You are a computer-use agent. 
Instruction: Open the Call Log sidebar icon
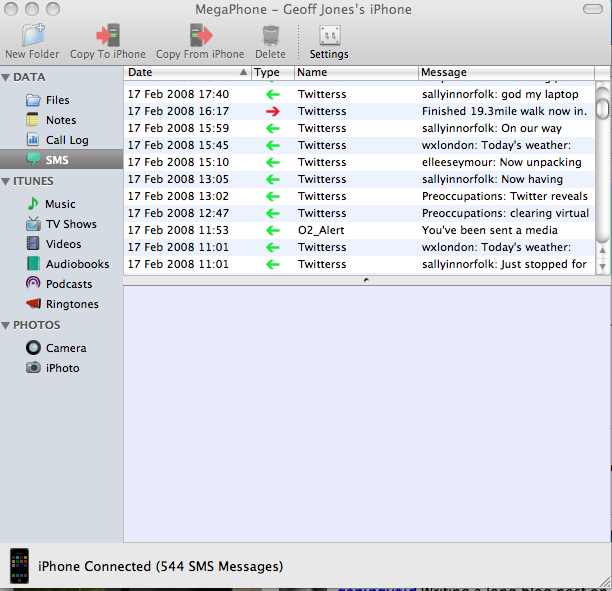(33, 139)
